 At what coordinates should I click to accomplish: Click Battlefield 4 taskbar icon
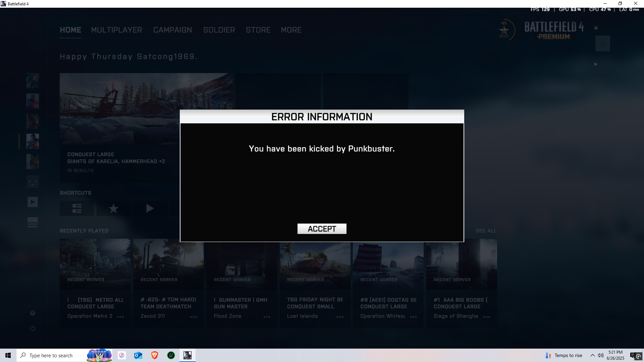click(x=187, y=355)
